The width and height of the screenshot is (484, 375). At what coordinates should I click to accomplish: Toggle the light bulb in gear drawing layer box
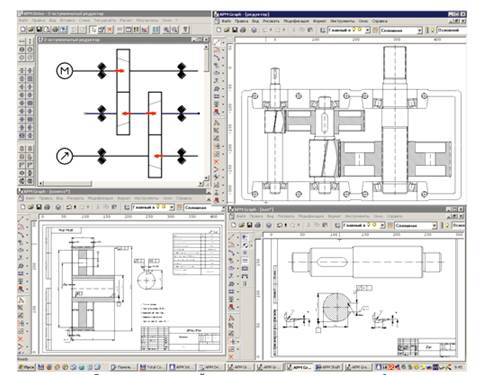pos(158,207)
